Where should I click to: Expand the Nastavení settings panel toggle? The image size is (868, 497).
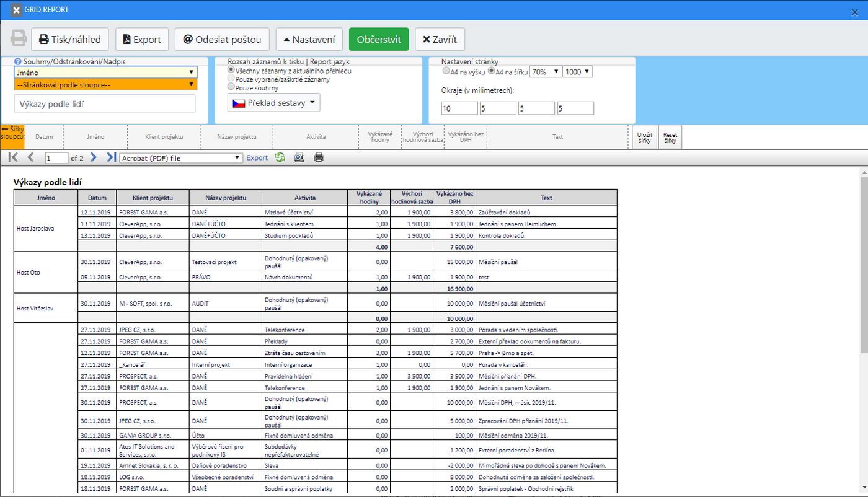pos(309,39)
